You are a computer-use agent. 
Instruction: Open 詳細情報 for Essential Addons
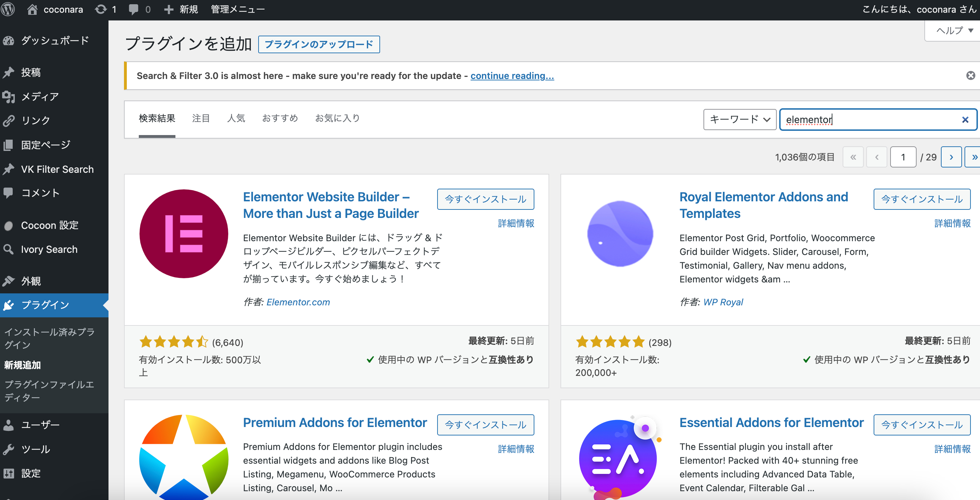[952, 449]
